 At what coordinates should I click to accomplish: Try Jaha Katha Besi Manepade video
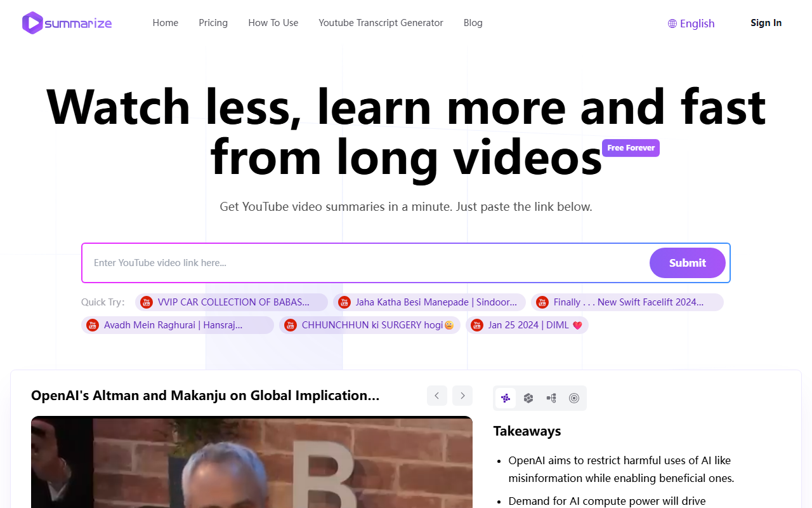[429, 302]
